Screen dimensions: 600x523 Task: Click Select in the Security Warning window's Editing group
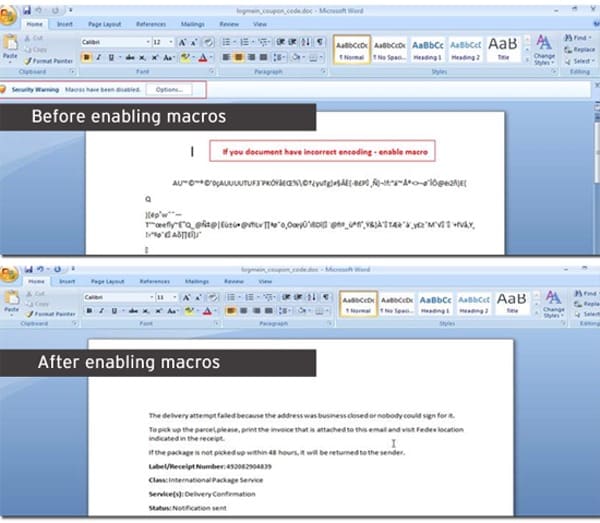pos(580,61)
